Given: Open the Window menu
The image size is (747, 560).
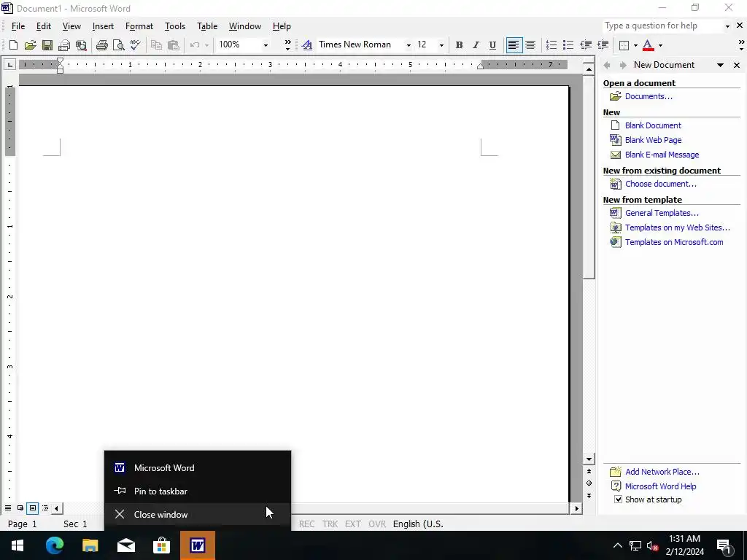Looking at the screenshot, I should click(245, 26).
